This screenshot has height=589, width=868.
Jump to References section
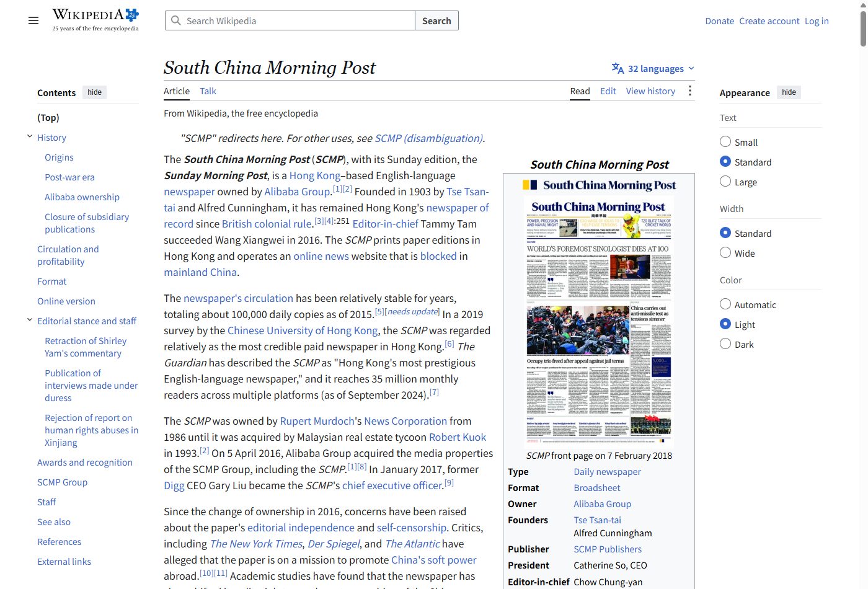(x=59, y=542)
